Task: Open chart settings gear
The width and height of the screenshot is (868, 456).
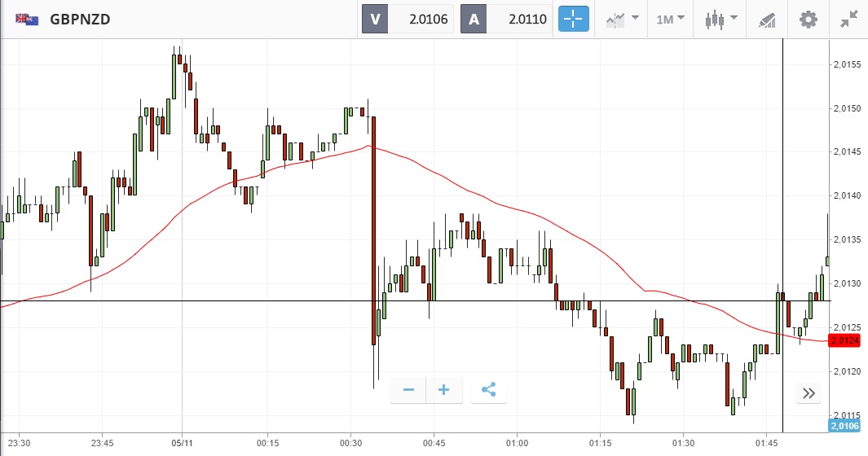Action: coord(808,19)
